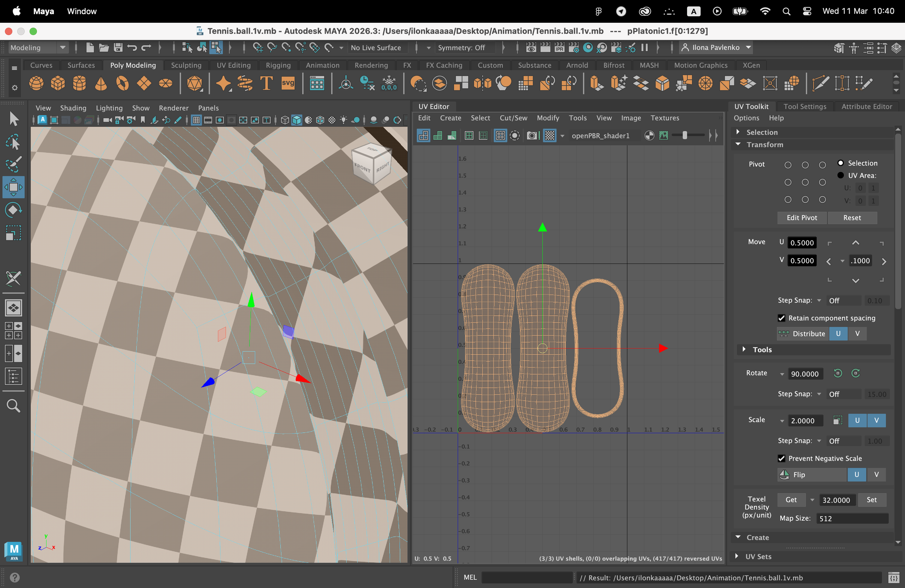Image resolution: width=905 pixels, height=588 pixels.
Task: Click the Reset pivot button
Action: [853, 218]
